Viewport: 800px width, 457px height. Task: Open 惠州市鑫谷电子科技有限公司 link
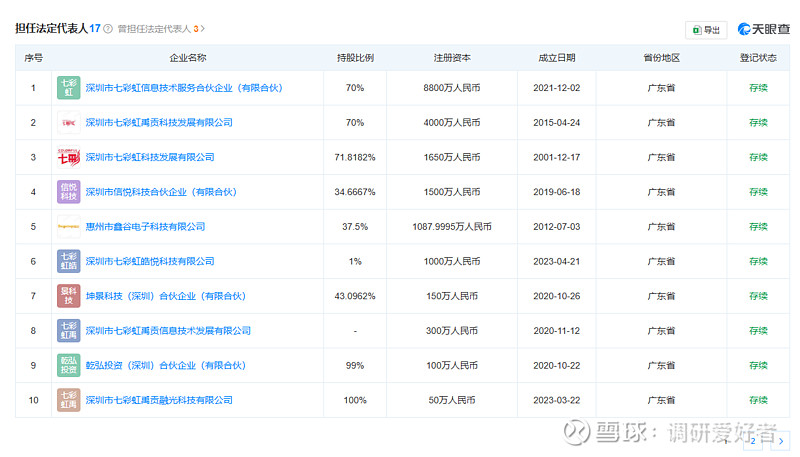(145, 226)
